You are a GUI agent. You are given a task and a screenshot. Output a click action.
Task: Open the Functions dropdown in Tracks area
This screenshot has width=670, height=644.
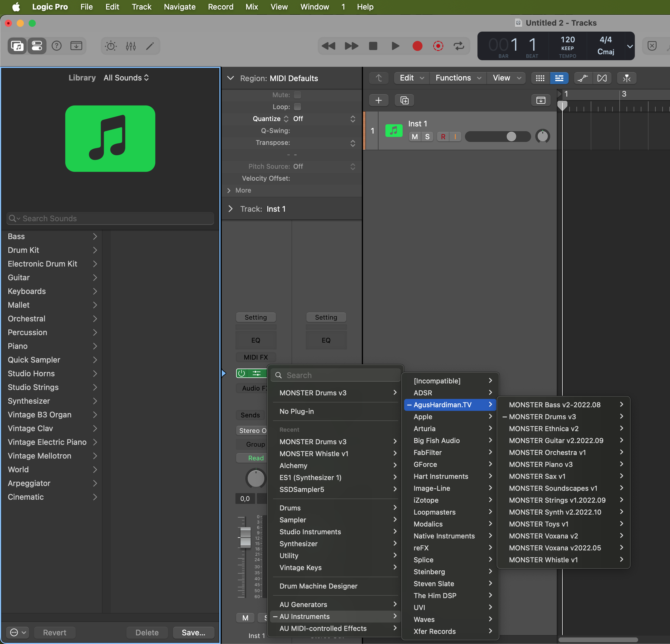click(458, 78)
